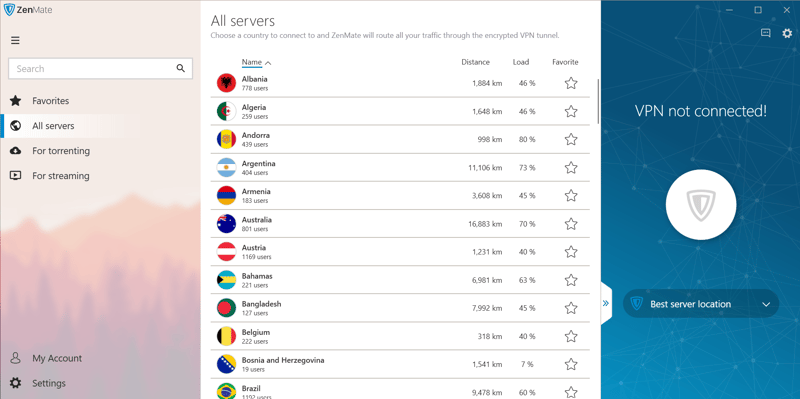Click the Australia flag icon
This screenshot has width=800, height=399.
226,223
